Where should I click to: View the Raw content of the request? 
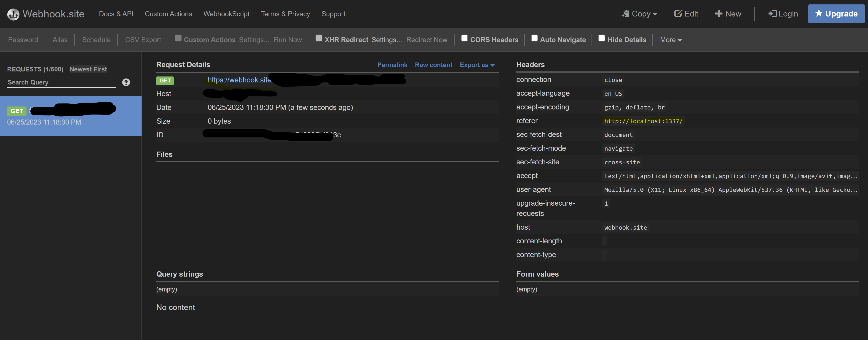tap(434, 65)
